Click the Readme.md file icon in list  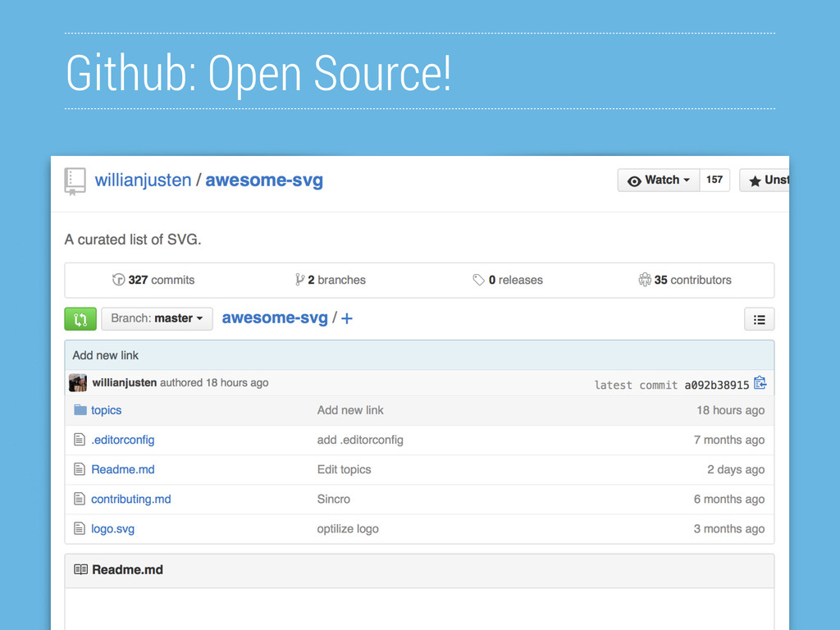click(80, 469)
